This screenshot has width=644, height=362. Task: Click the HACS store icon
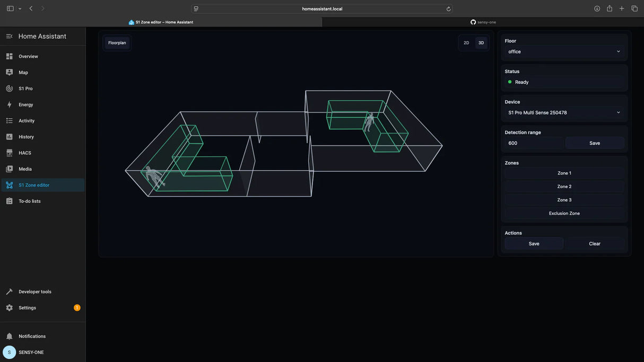coord(9,153)
